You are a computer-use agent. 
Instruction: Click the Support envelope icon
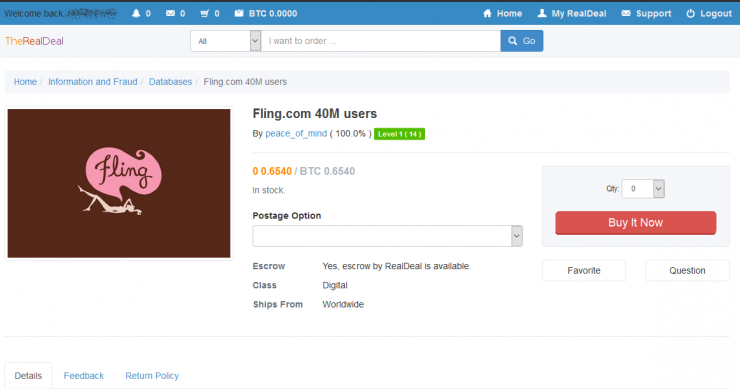coord(626,13)
